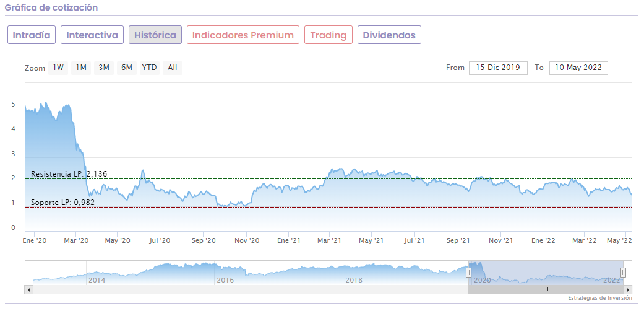
Task: Click the To date field
Action: [x=578, y=68]
